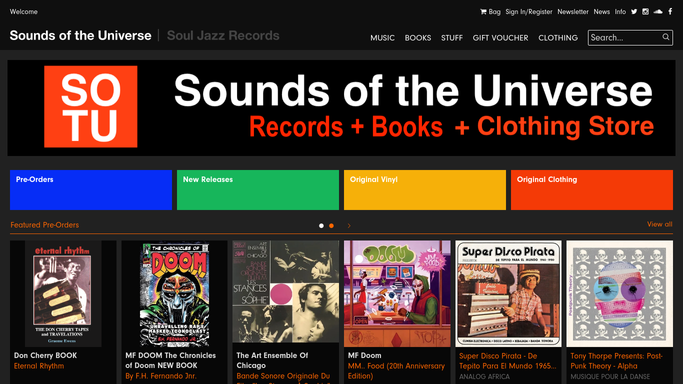This screenshot has height=384, width=683.
Task: Focus the Search input field
Action: point(625,38)
